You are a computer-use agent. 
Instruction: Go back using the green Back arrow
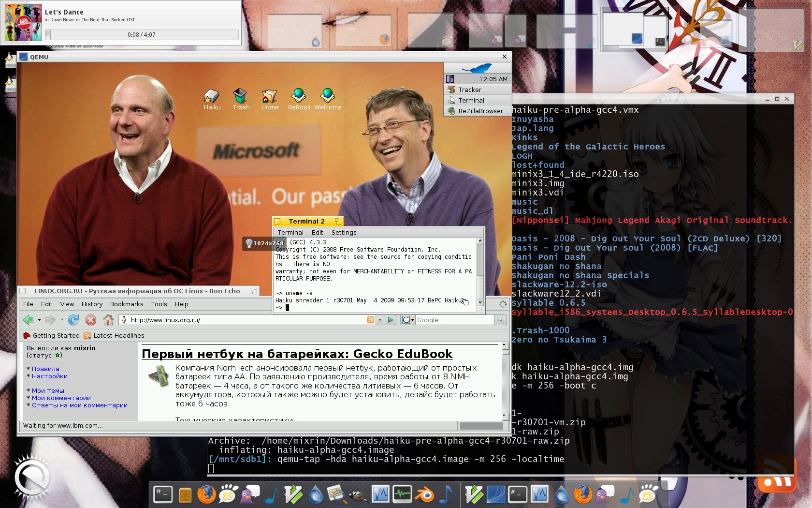(x=28, y=320)
